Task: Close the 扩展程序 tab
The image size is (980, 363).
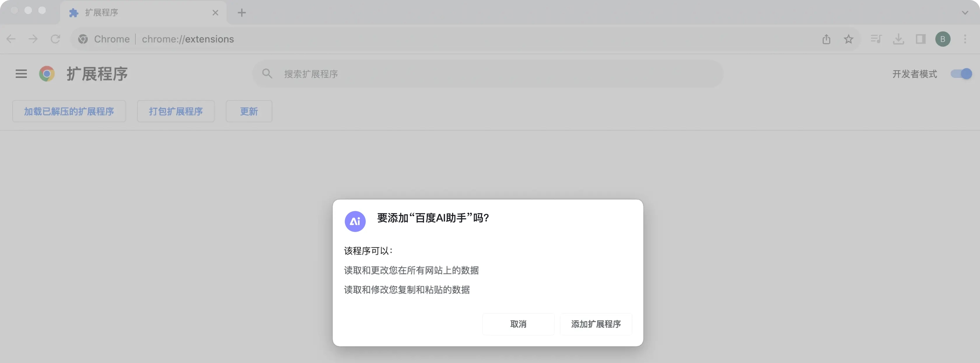Action: (215, 13)
